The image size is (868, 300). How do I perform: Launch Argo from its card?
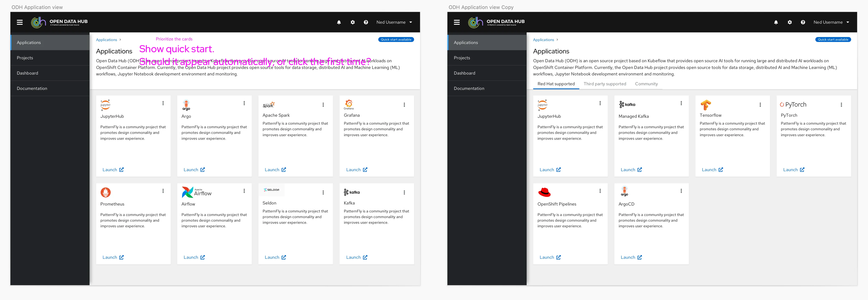coord(194,170)
